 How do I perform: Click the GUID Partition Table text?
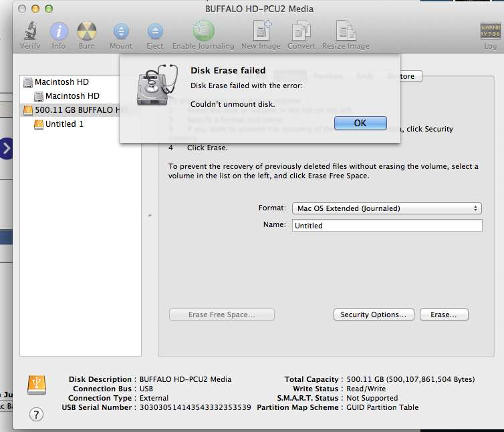(382, 407)
